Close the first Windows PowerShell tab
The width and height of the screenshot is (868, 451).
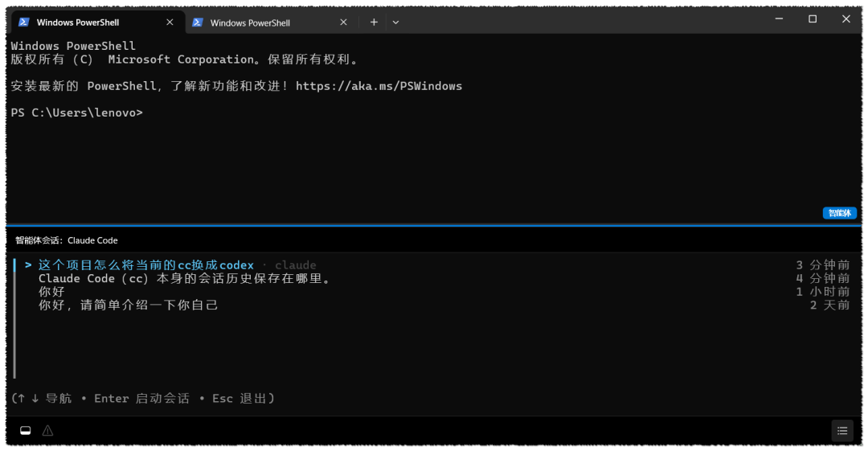pyautogui.click(x=170, y=23)
